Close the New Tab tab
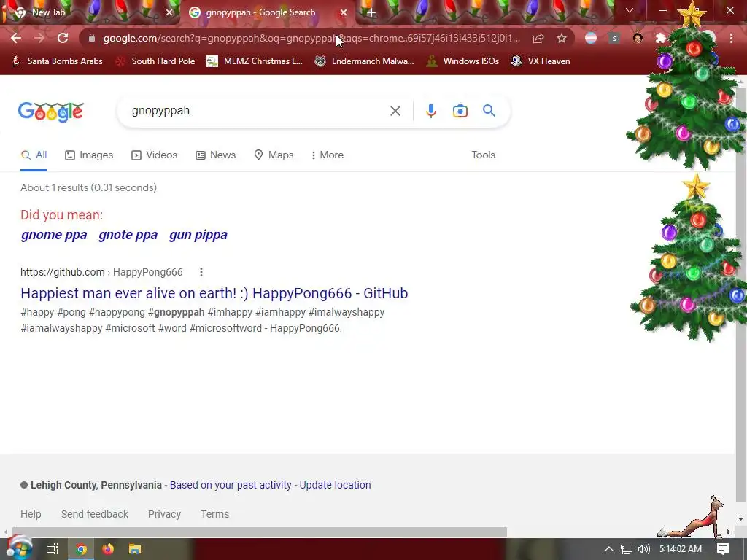 pyautogui.click(x=169, y=12)
